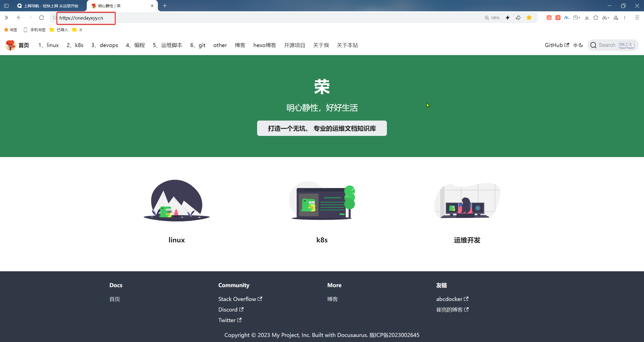Toggle dark and light mode
Viewport: 644px width, 342px height.
pyautogui.click(x=578, y=45)
